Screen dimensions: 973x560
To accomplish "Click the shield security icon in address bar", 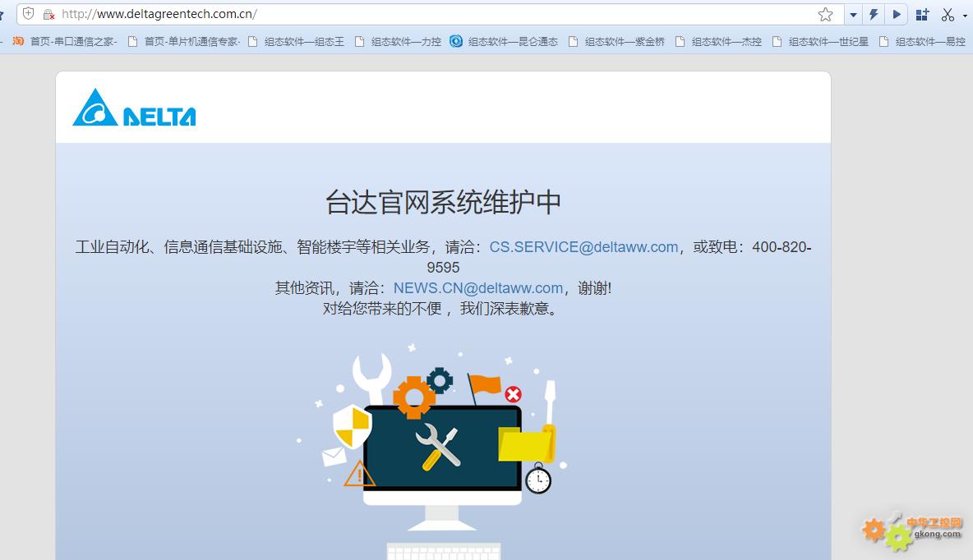I will click(x=29, y=14).
